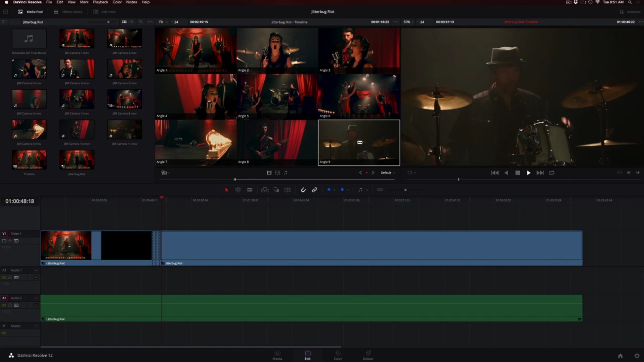
Task: Select the Blade Edit tool
Action: 250,190
